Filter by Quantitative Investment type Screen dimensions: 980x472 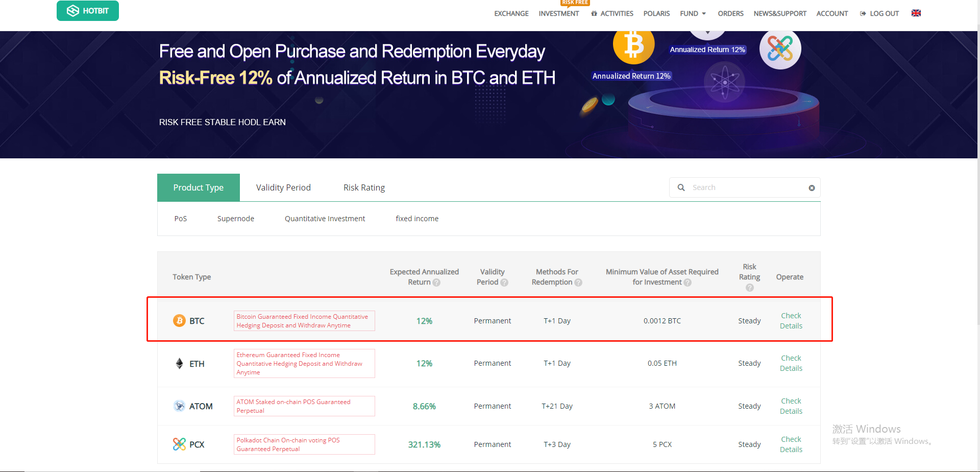coord(325,219)
